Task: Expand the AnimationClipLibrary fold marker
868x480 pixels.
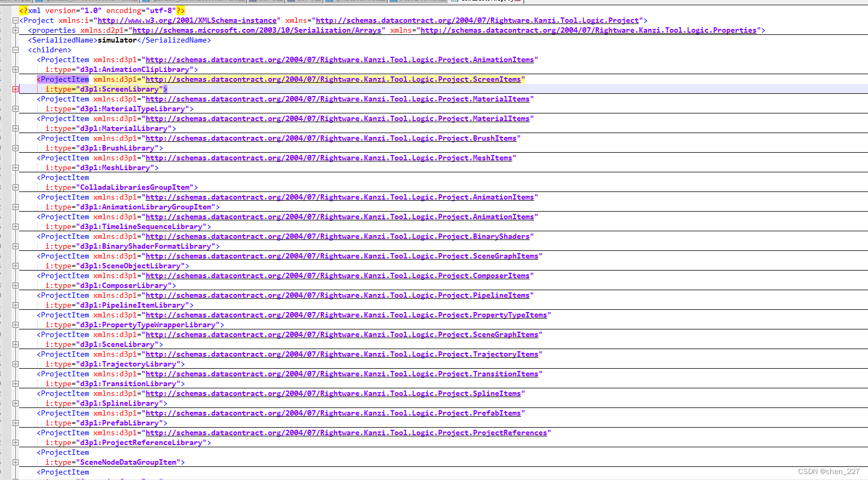Action: point(15,70)
